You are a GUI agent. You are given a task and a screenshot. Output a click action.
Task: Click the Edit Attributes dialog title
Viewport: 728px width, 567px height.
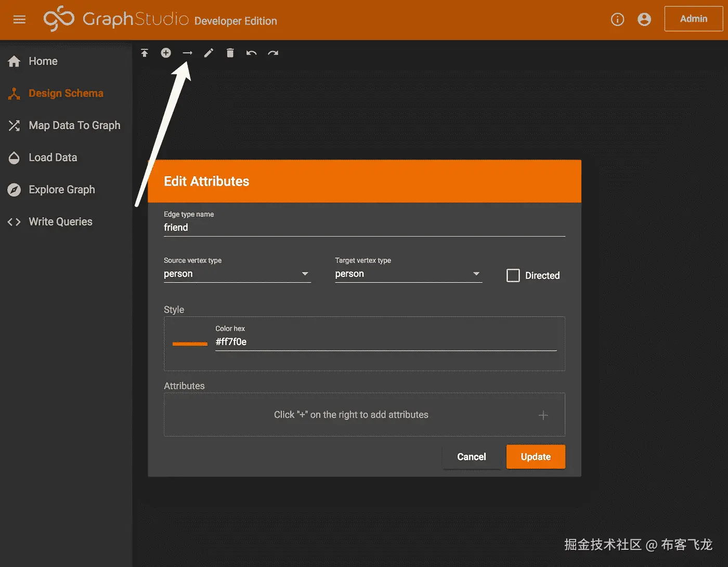click(206, 181)
